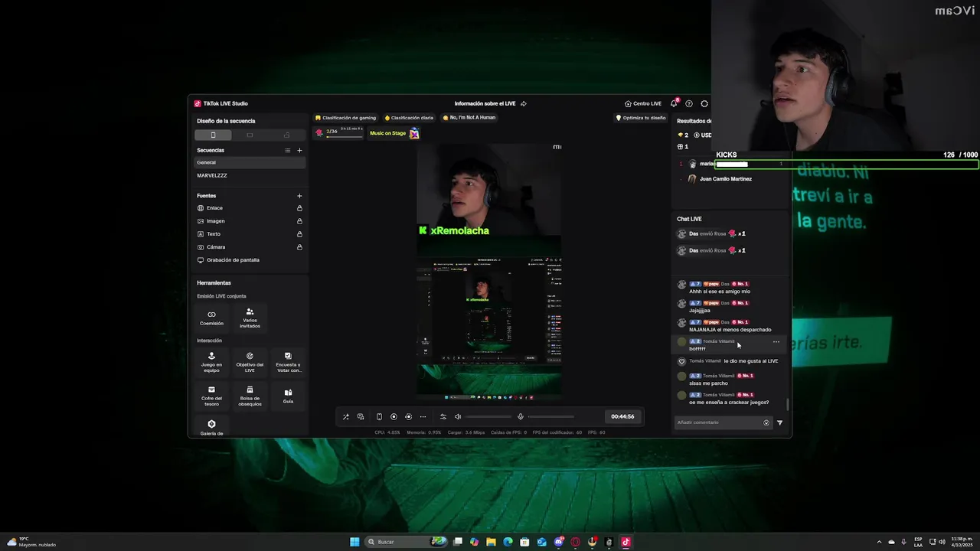Toggle the lock on Imagen source
Viewport: 980px width, 551px height.
pyautogui.click(x=299, y=221)
